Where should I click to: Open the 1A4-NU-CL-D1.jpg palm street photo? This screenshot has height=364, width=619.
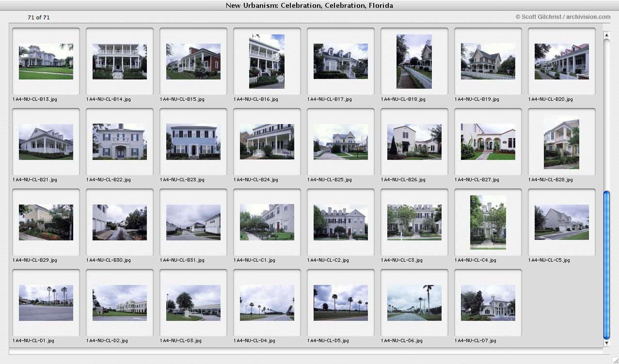coord(46,303)
